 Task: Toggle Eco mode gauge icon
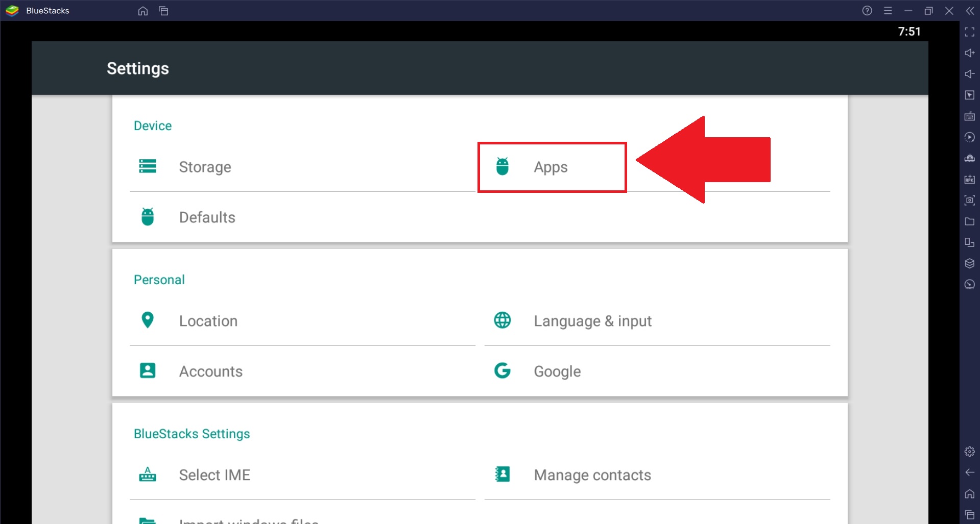coord(970,285)
